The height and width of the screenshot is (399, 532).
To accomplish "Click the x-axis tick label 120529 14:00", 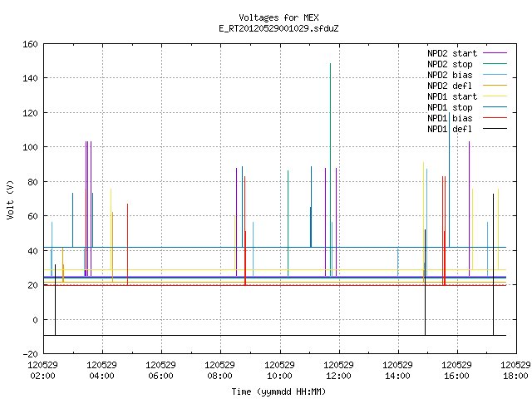I will 397,371.
